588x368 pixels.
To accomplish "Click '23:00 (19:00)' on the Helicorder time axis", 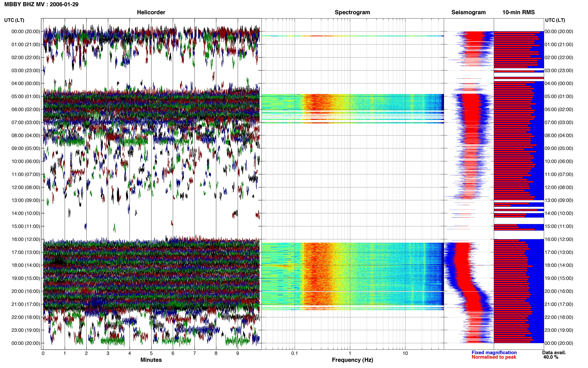I will 26,330.
